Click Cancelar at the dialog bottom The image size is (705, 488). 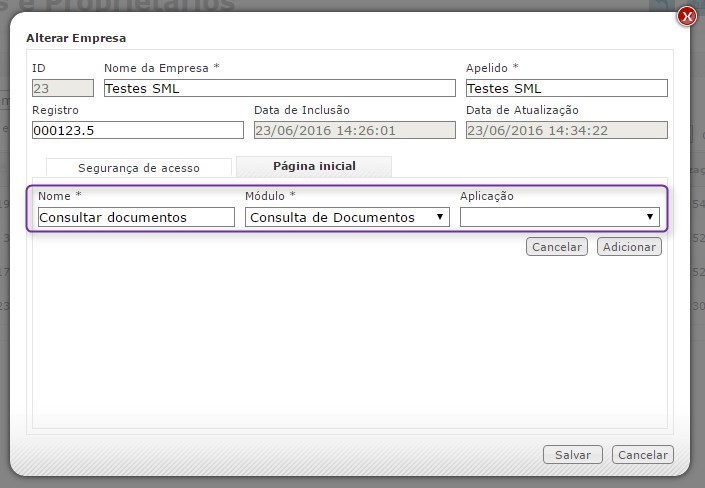642,455
